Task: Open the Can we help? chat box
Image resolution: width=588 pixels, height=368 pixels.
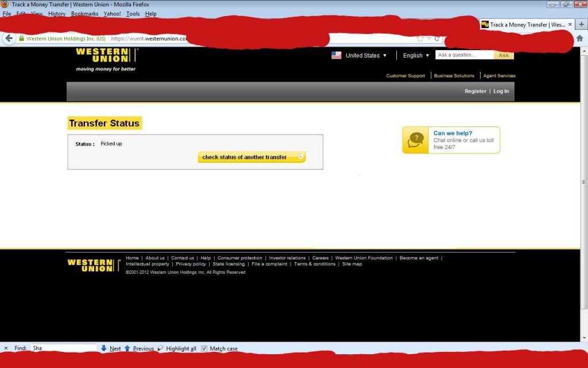Action: point(451,140)
